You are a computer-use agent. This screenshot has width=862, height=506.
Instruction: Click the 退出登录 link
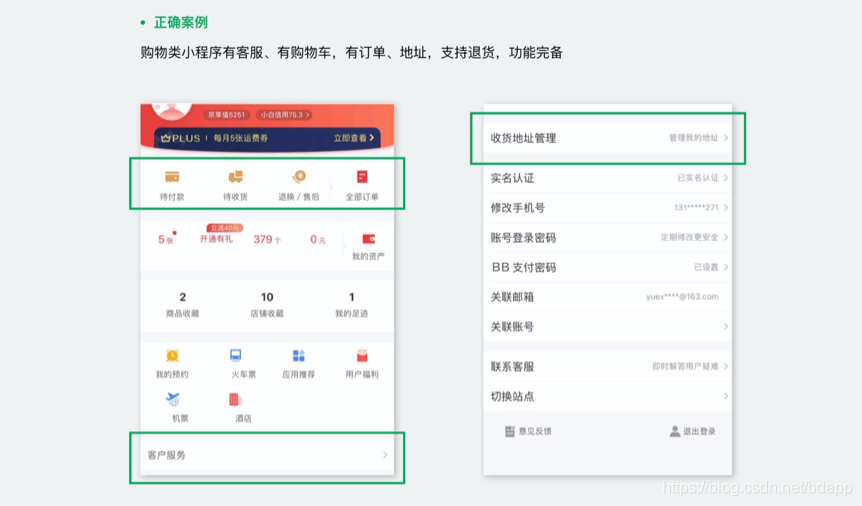point(693,432)
